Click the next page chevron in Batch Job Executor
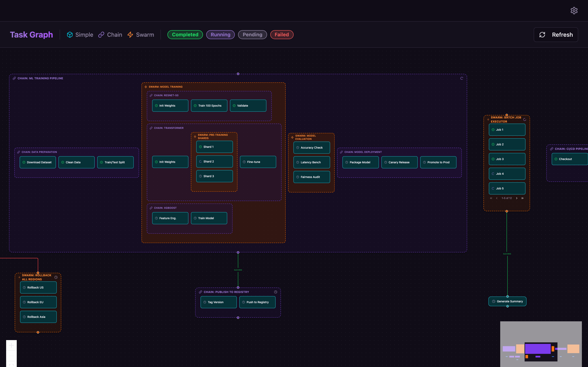 click(517, 198)
